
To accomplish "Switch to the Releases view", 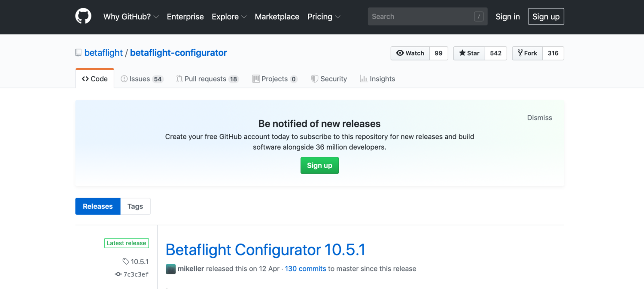I will (97, 206).
